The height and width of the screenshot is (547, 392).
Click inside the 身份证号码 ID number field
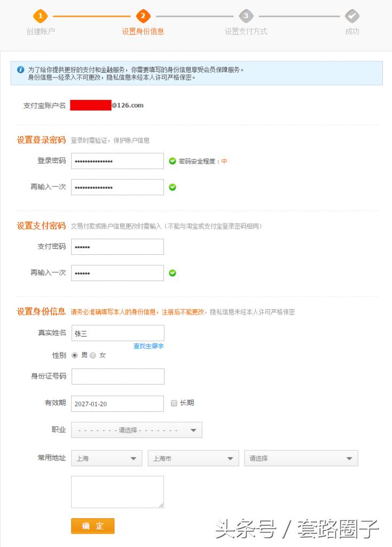[117, 376]
